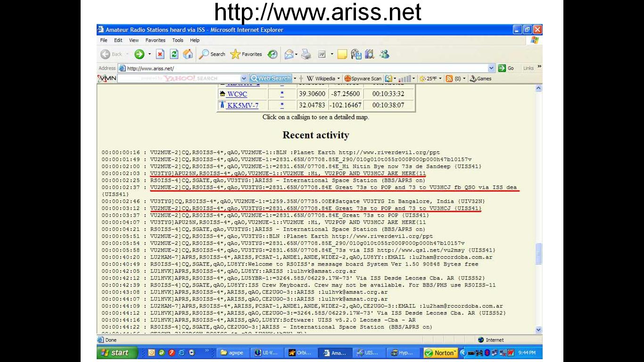The height and width of the screenshot is (362, 644).
Task: Expand the Mail button dropdown arrow
Action: click(x=297, y=54)
